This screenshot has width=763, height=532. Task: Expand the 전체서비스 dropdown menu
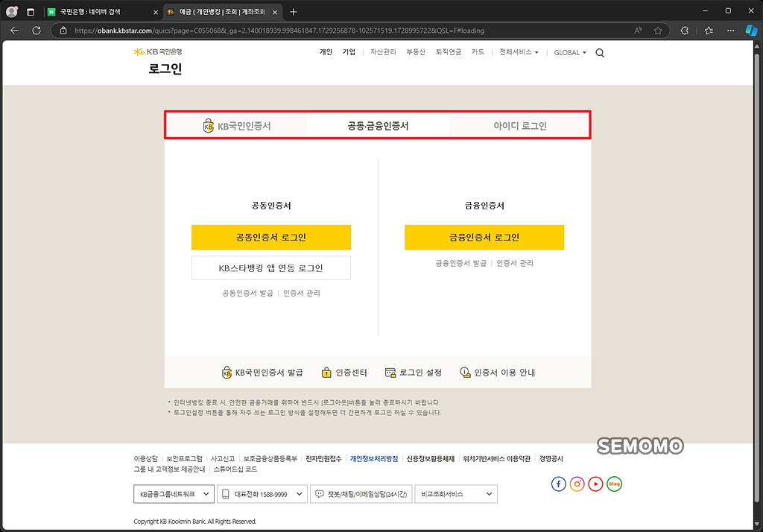click(x=519, y=52)
